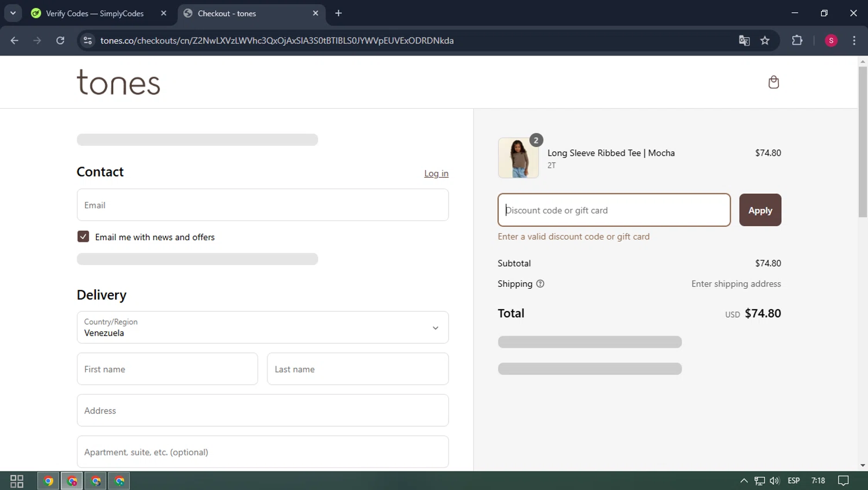The height and width of the screenshot is (490, 868).
Task: Click the Last name field
Action: (358, 369)
